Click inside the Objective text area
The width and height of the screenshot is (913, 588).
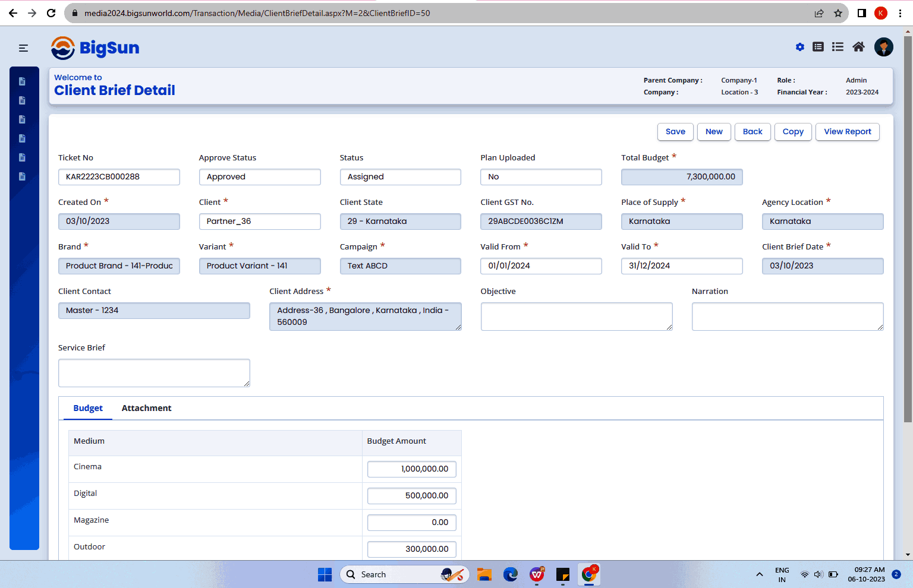[x=576, y=317]
